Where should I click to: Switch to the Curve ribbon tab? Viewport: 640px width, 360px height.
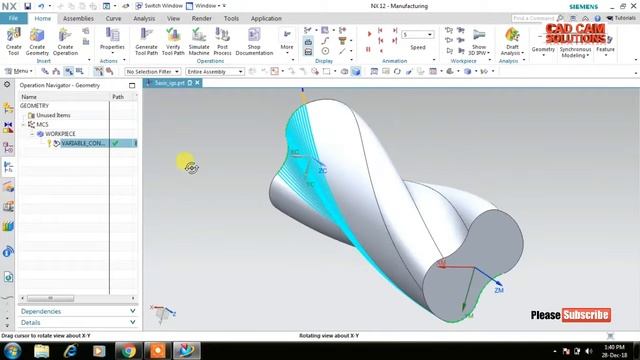click(113, 18)
